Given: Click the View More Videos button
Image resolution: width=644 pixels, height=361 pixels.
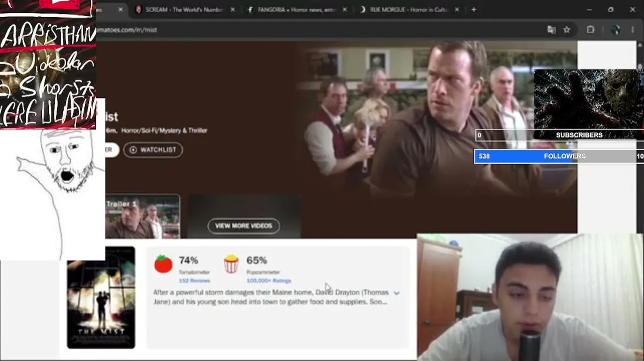Looking at the screenshot, I should 244,226.
